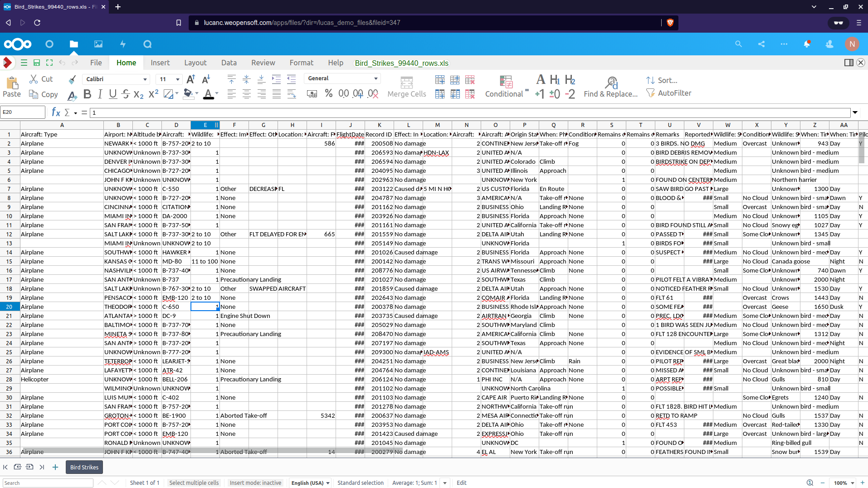
Task: Click the Sort... button
Action: click(662, 80)
